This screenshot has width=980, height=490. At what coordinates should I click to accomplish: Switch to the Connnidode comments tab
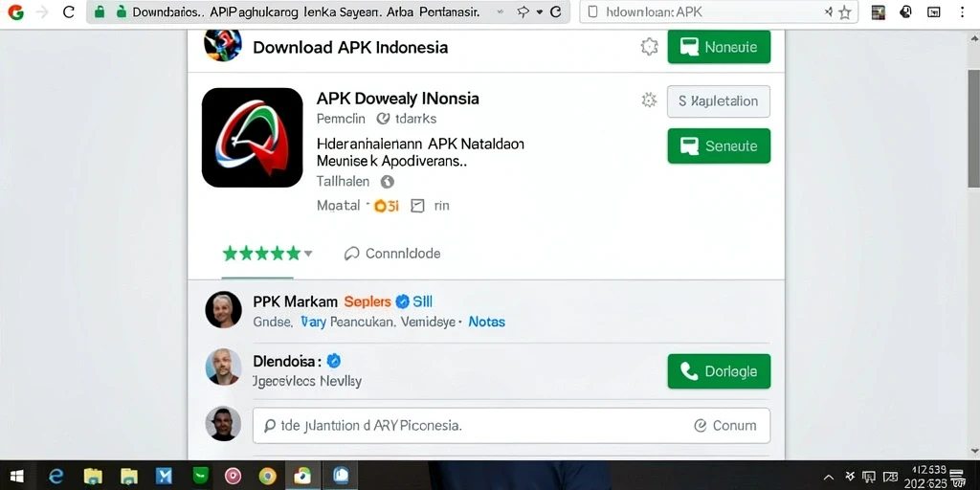(392, 253)
